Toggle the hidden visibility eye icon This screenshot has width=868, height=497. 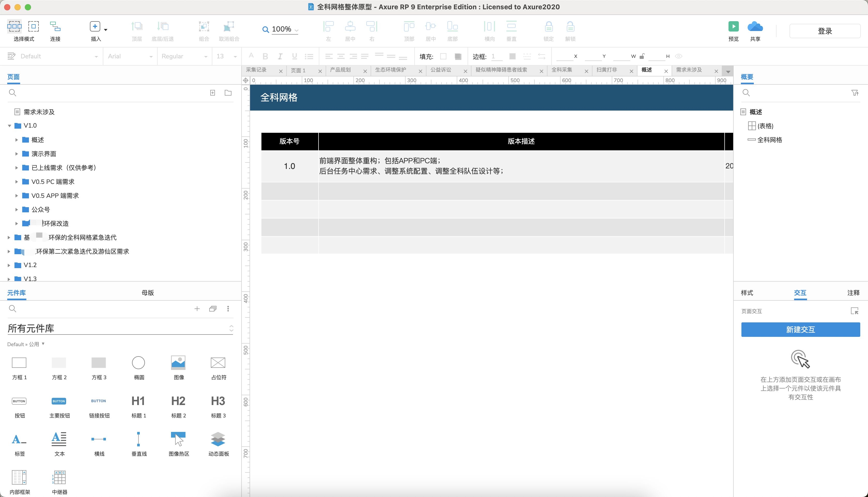coord(679,56)
